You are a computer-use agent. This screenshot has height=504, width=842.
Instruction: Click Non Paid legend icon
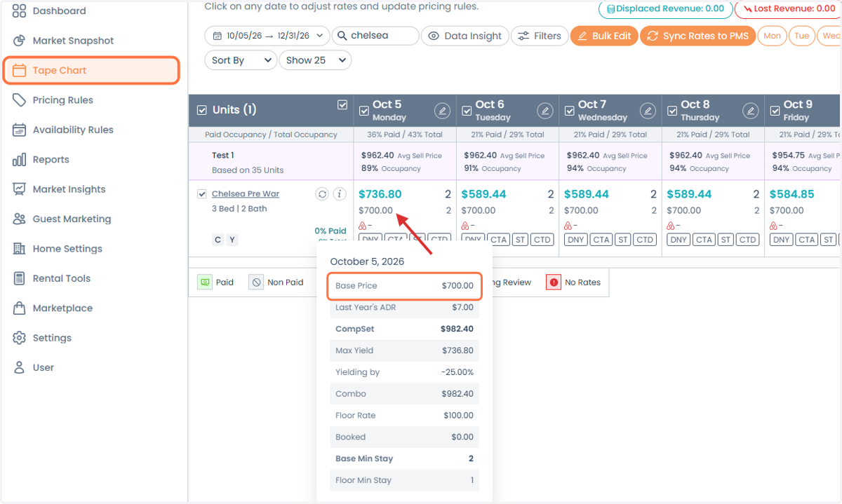click(256, 282)
